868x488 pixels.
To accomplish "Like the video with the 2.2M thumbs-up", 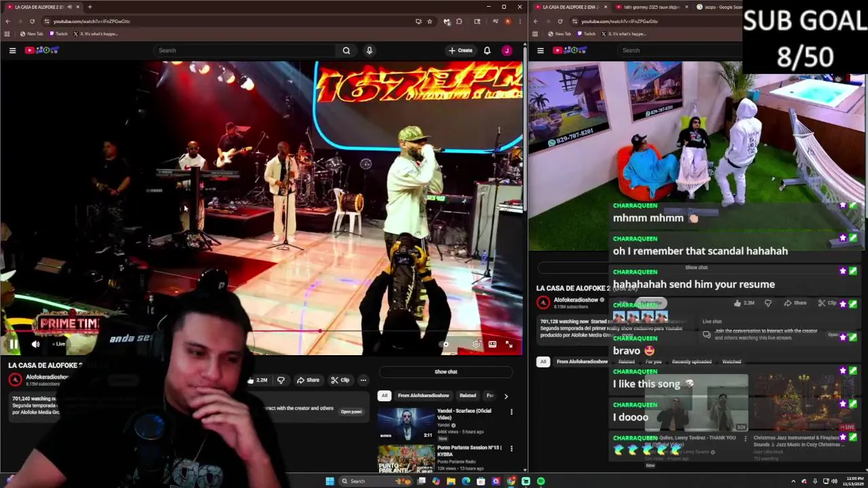I will click(x=257, y=380).
